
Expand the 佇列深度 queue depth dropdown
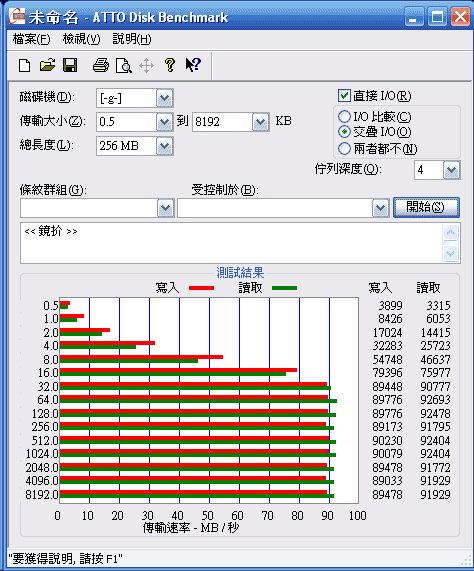coord(451,170)
